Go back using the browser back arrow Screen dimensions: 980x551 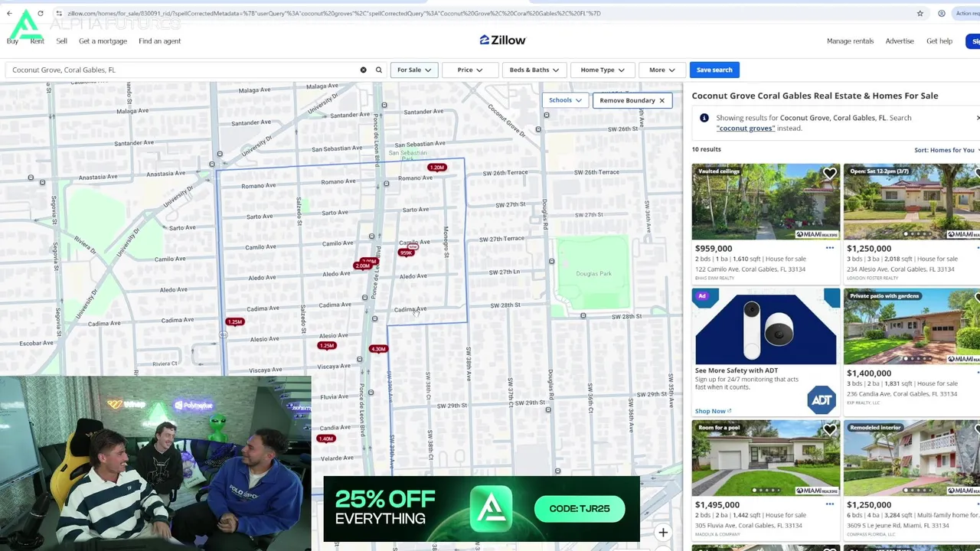coord(8,13)
